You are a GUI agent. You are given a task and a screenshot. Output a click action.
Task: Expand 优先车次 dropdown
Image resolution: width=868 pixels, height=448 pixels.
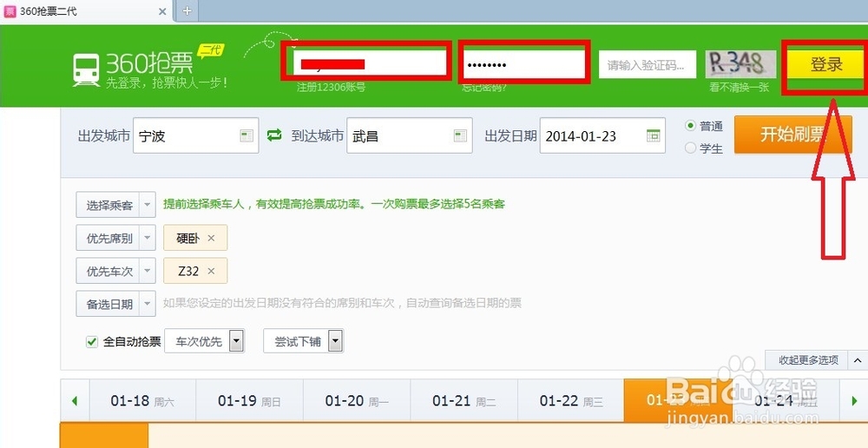(x=148, y=271)
